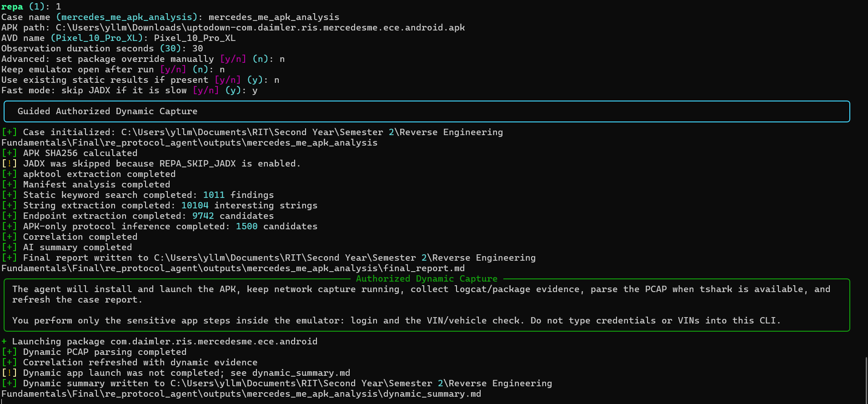Click 'Manifest analysis completed' log line
Viewport: 868px width, 404px height.
[x=86, y=185]
